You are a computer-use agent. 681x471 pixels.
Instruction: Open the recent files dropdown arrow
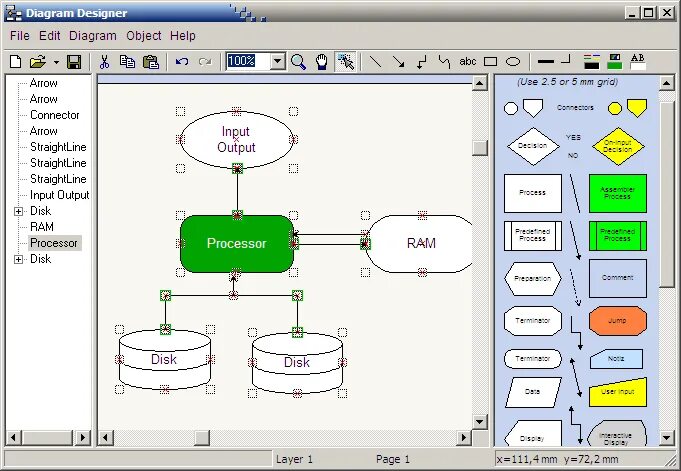(x=56, y=62)
